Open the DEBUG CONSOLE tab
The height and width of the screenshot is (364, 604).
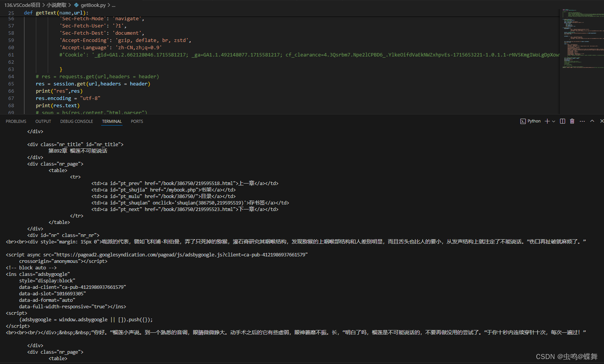point(76,121)
